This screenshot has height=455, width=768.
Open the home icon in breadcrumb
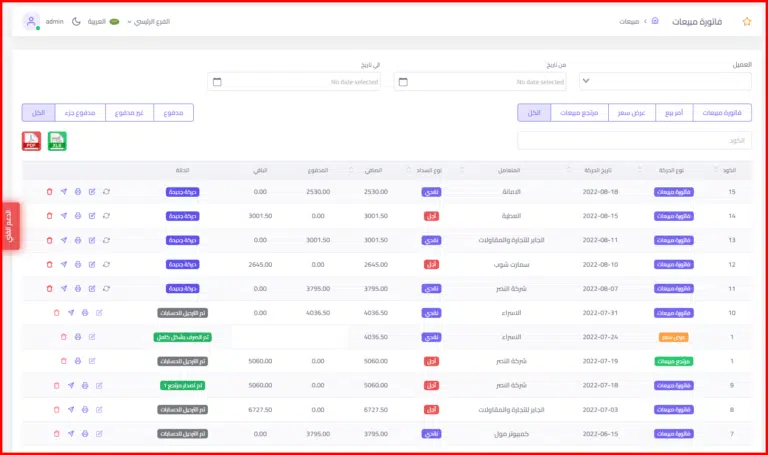tap(655, 21)
